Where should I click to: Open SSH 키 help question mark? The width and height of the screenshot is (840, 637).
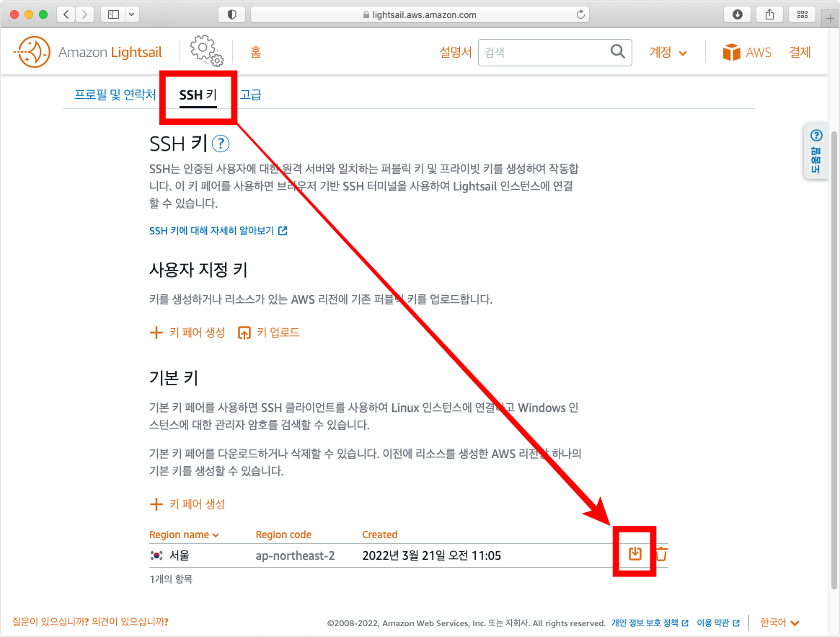click(221, 144)
